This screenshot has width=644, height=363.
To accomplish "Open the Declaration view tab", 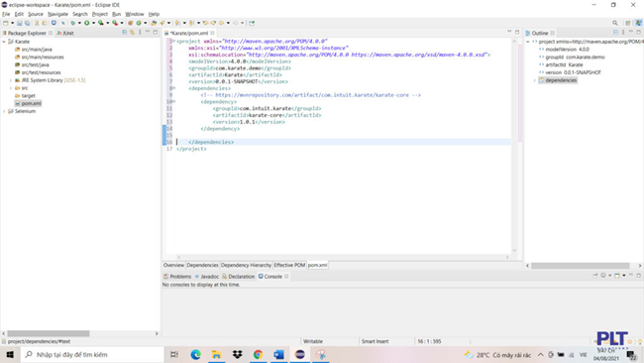I will pyautogui.click(x=238, y=277).
